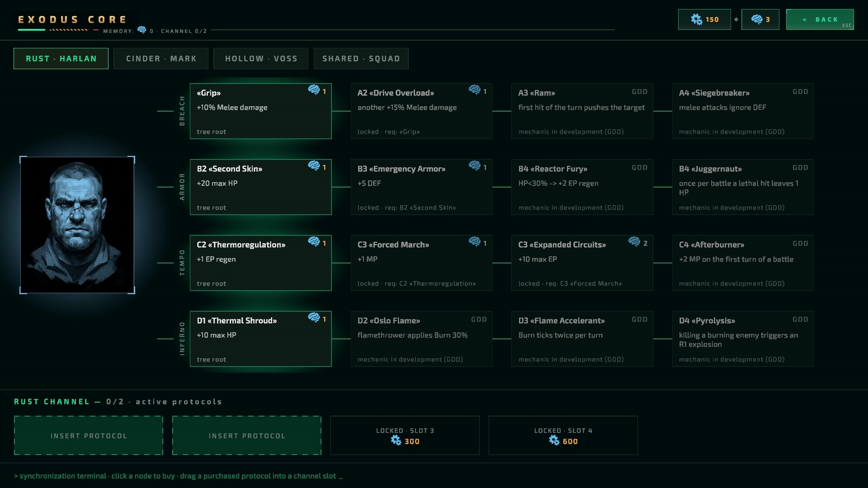Select the C3 «Expanded Circuits» node
Image resolution: width=868 pixels, height=488 pixels.
click(582, 263)
